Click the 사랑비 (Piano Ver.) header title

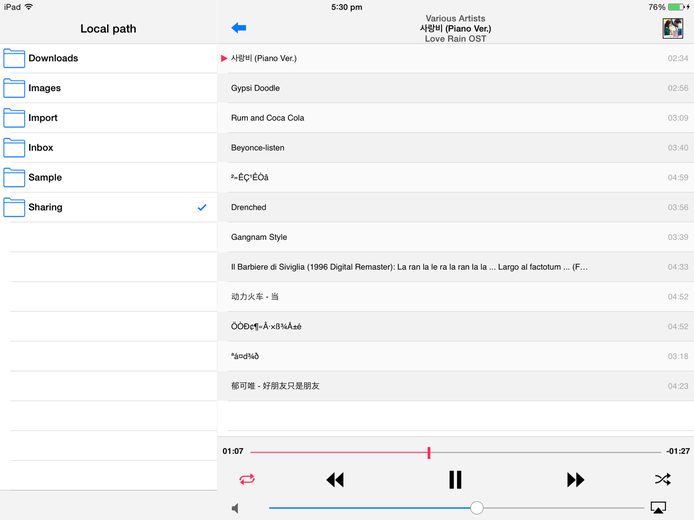455,28
